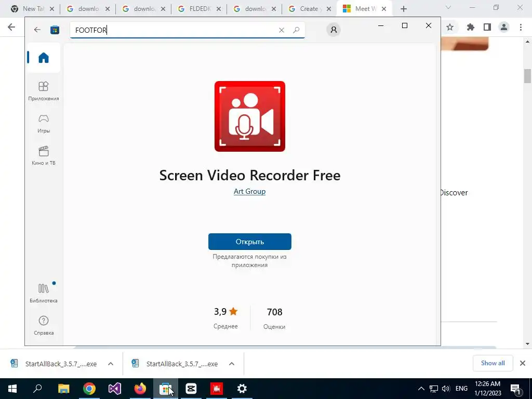Viewport: 532px width, 399px height.
Task: Open the Store user account icon
Action: [x=334, y=30]
